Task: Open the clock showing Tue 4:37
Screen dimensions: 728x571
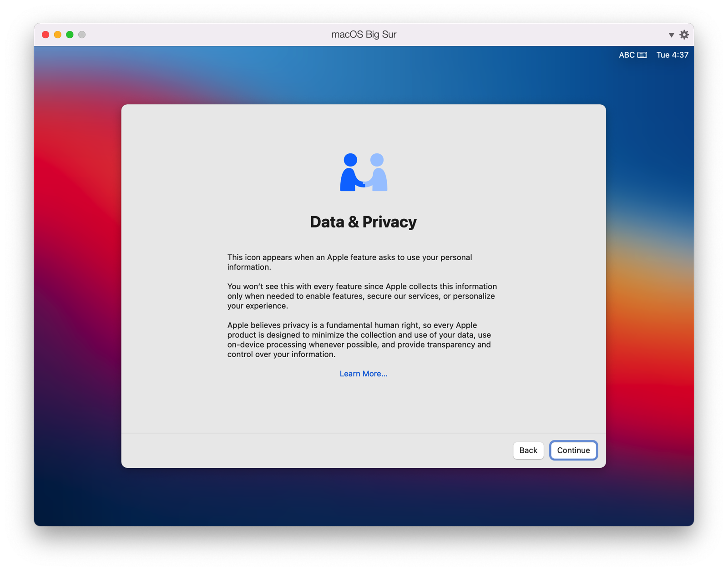Action: (672, 55)
